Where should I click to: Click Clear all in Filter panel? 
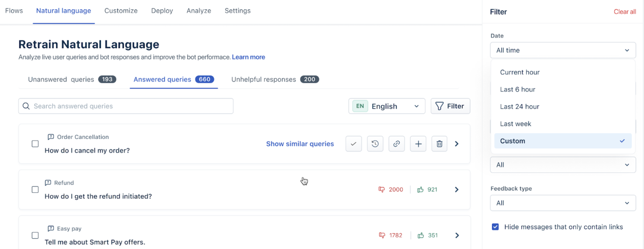coord(625,12)
